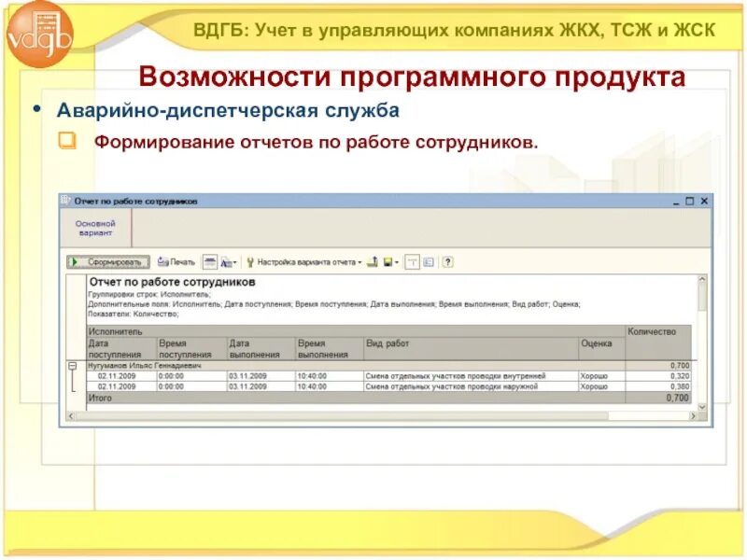
Task: Close the Отчет по работе сотрудников window
Action: pos(704,202)
